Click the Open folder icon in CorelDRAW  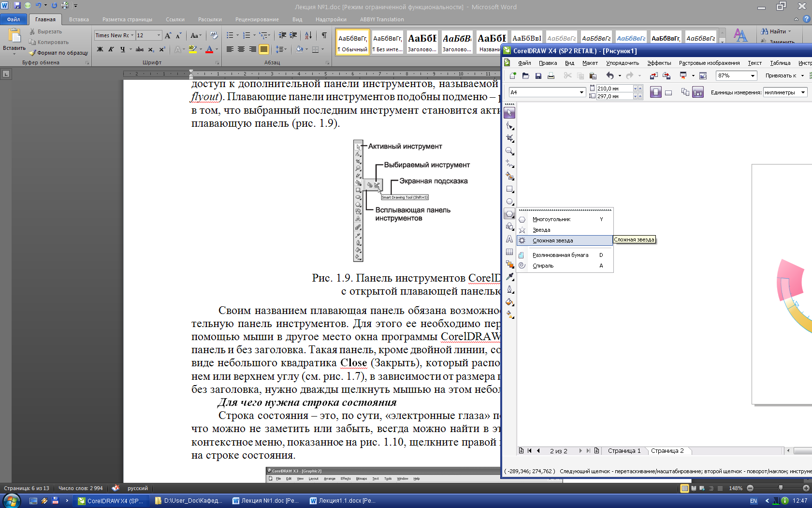click(x=525, y=75)
